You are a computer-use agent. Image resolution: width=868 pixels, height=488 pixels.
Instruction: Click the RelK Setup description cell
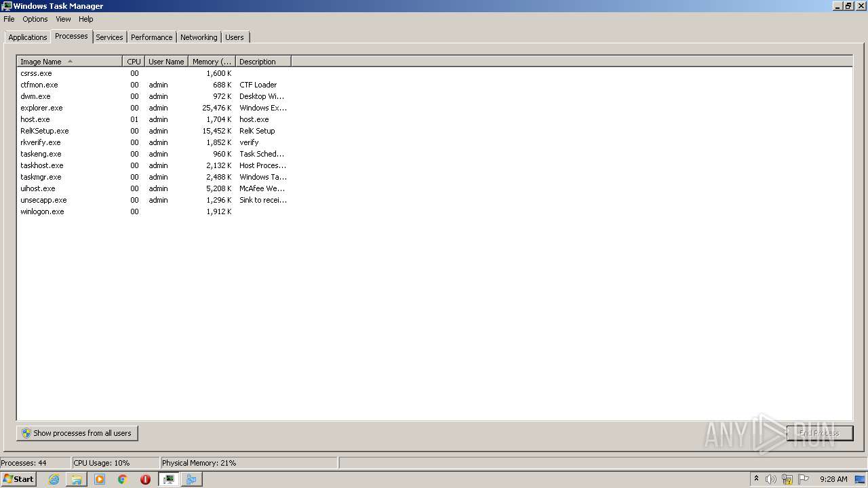click(x=257, y=131)
